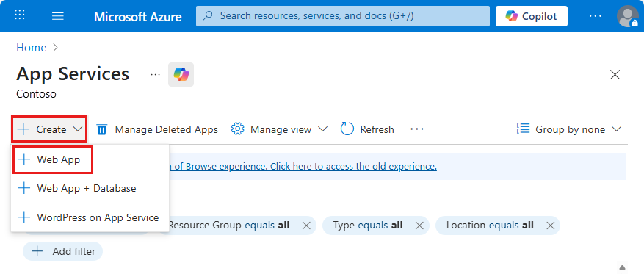Expand the Create dropdown chevron

pos(78,129)
